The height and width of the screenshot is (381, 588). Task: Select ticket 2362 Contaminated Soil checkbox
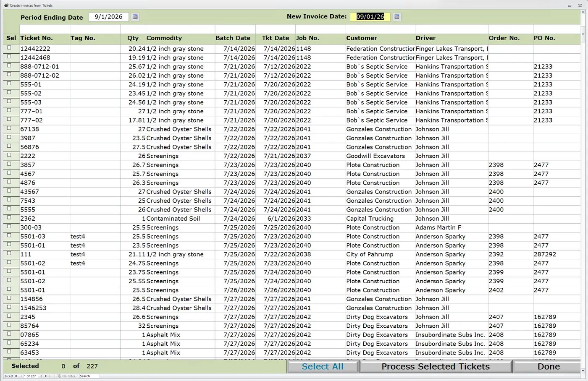click(9, 217)
